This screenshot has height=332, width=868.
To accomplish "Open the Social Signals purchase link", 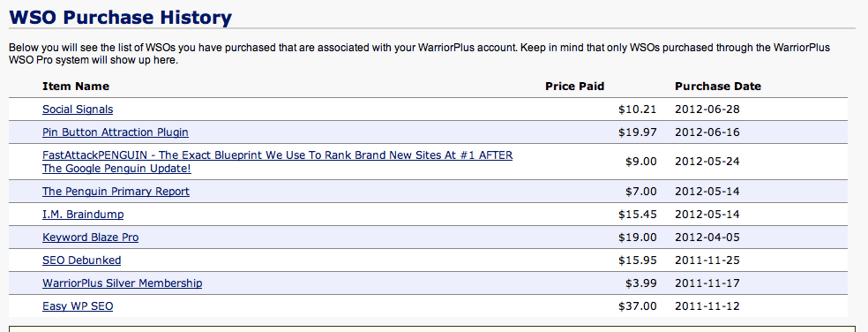I will [x=78, y=109].
